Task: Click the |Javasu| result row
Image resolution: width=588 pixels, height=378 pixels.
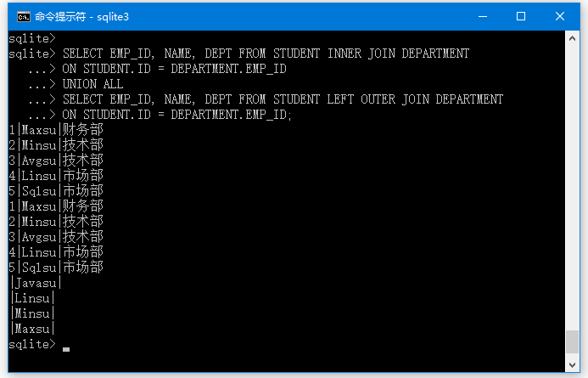Action: (x=36, y=283)
